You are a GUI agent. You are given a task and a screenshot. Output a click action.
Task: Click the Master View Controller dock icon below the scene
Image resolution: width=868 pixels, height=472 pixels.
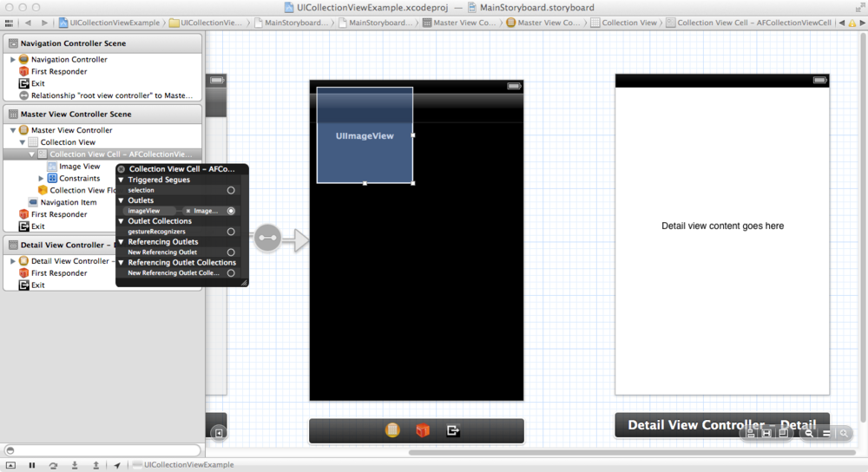(x=392, y=430)
